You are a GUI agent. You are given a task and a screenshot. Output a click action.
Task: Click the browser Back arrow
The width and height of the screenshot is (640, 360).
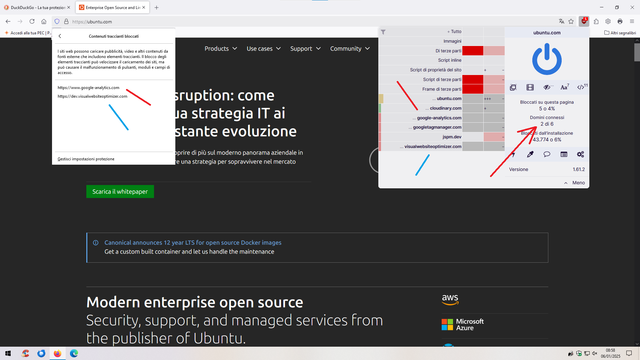click(x=8, y=21)
